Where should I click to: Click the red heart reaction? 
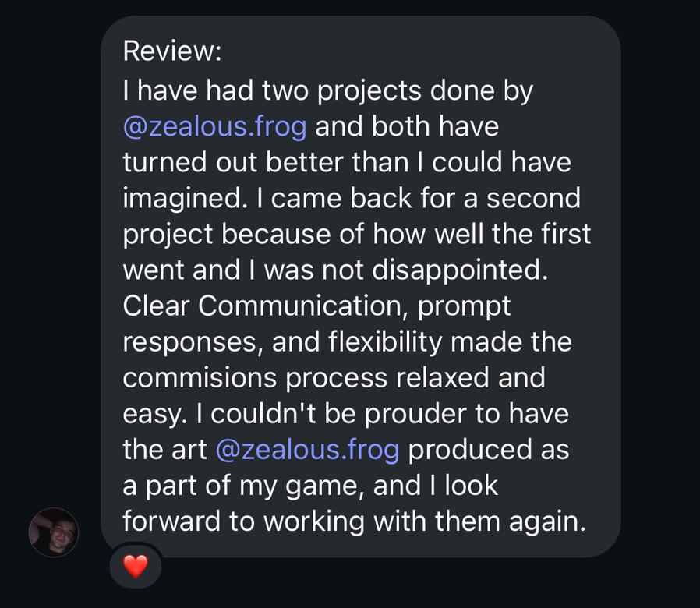136,567
